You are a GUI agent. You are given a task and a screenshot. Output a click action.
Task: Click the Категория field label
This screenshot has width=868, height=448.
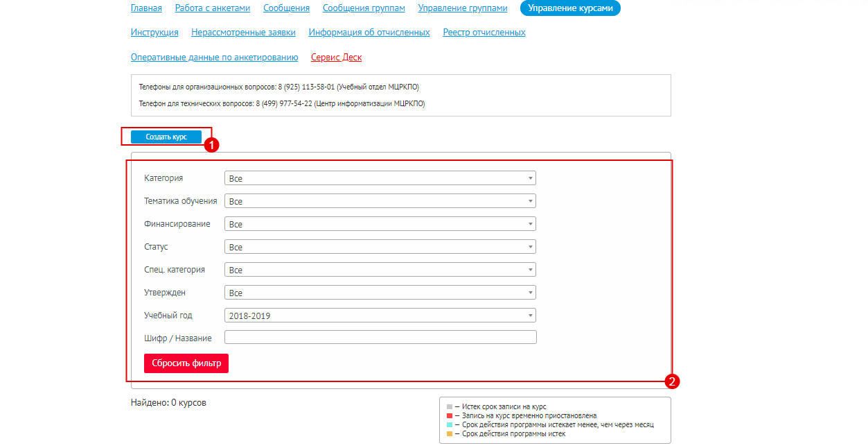tap(163, 178)
